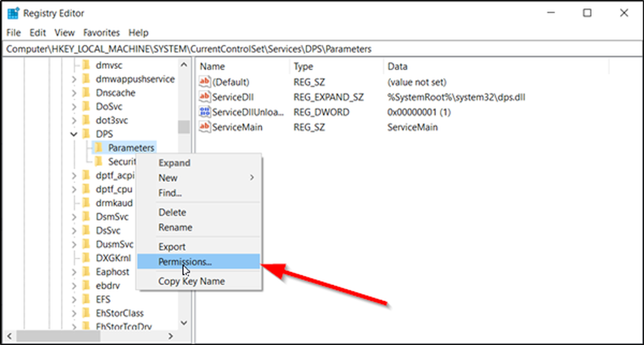The height and width of the screenshot is (345, 644).
Task: Click Export in the context menu
Action: (172, 246)
